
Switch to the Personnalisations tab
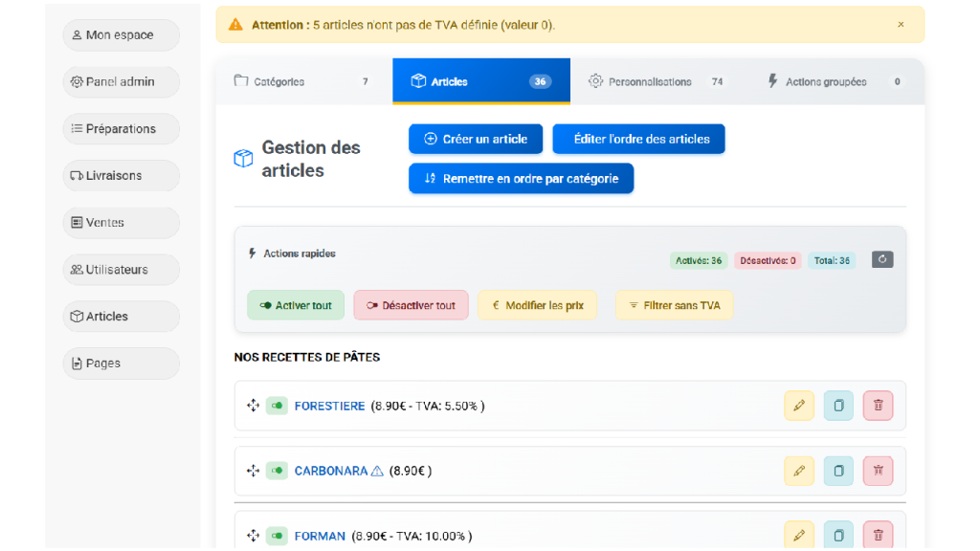pos(657,82)
